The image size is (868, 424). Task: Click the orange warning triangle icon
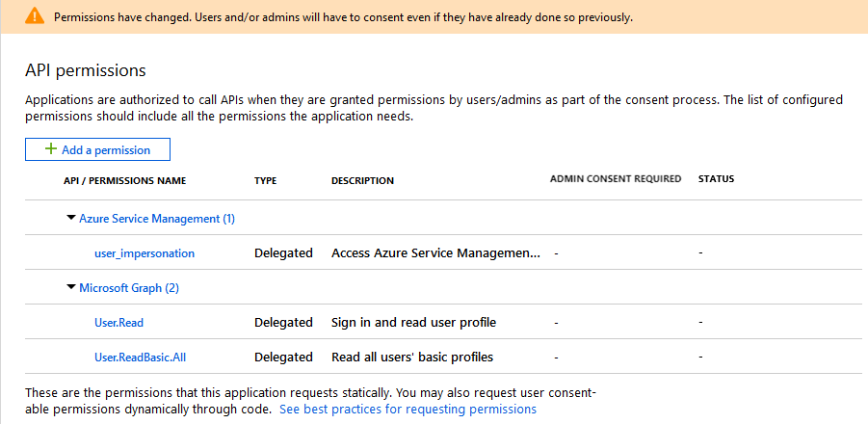pos(35,16)
